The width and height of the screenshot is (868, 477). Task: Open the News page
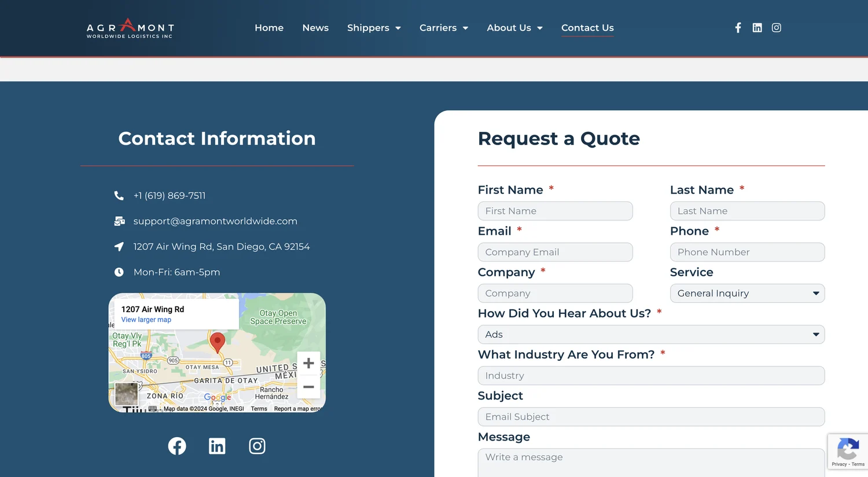[x=315, y=28]
